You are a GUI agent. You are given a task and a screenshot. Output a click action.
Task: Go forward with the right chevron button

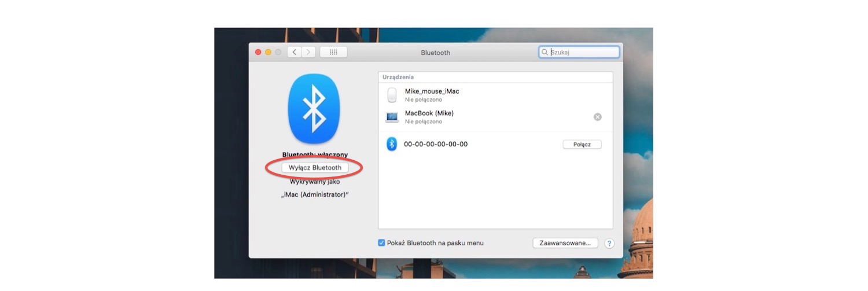308,52
